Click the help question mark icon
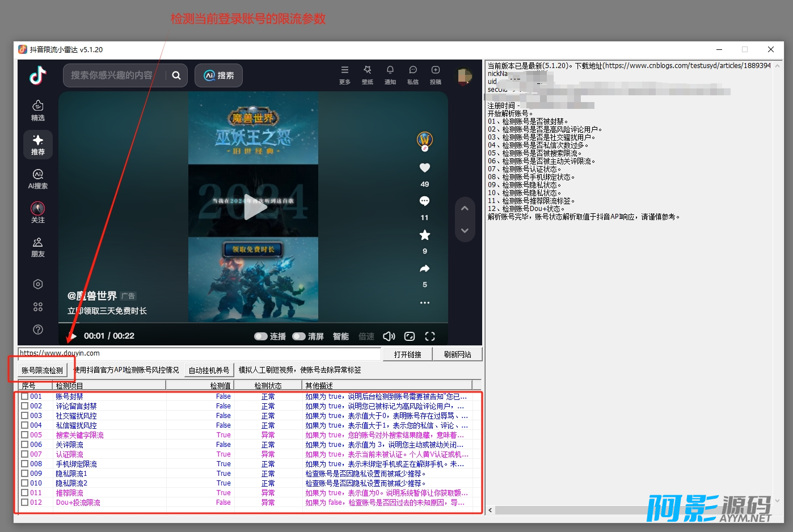The height and width of the screenshot is (532, 793). point(38,330)
